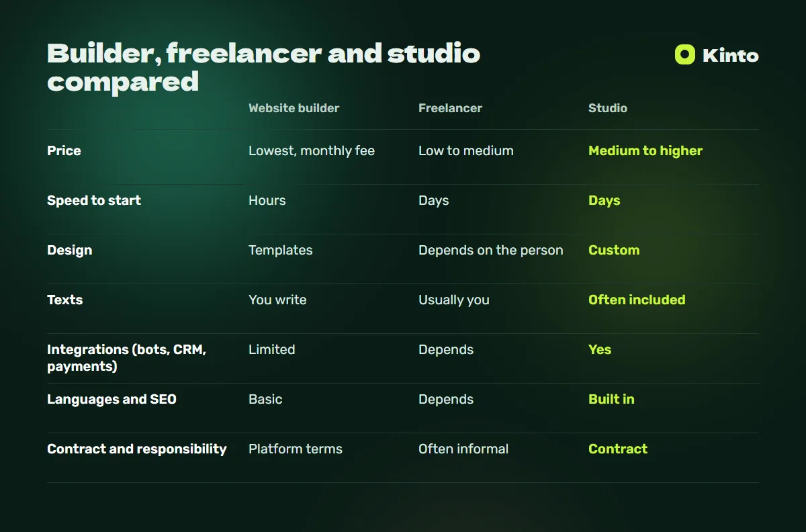The height and width of the screenshot is (532, 806).
Task: Select 'Depends on the person' cell
Action: (491, 251)
